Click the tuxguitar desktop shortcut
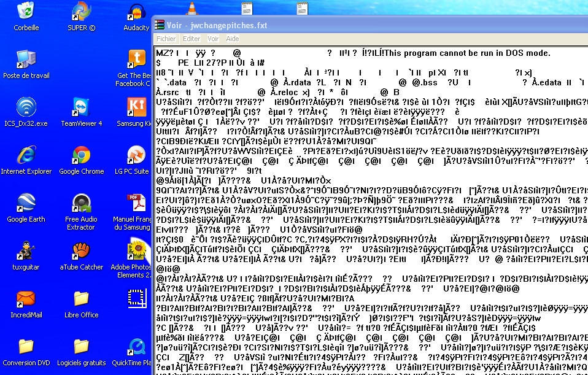The width and height of the screenshot is (588, 375). (26, 252)
